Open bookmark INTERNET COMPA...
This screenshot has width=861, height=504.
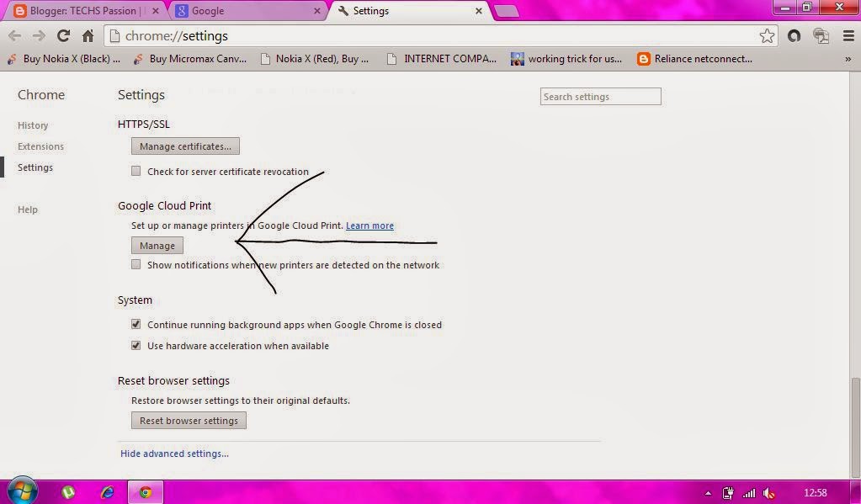point(443,59)
